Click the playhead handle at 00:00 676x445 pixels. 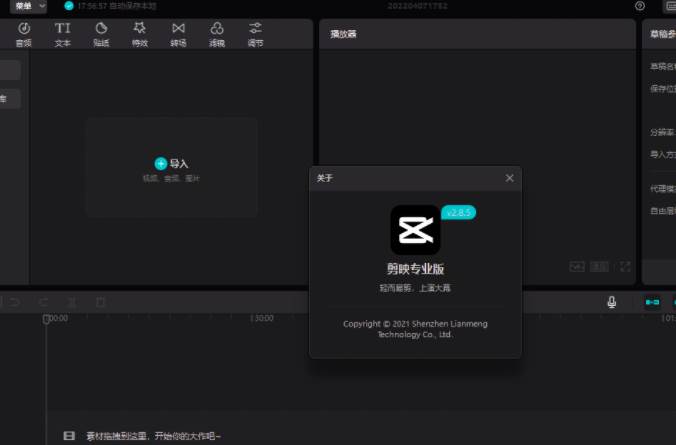pyautogui.click(x=46, y=319)
